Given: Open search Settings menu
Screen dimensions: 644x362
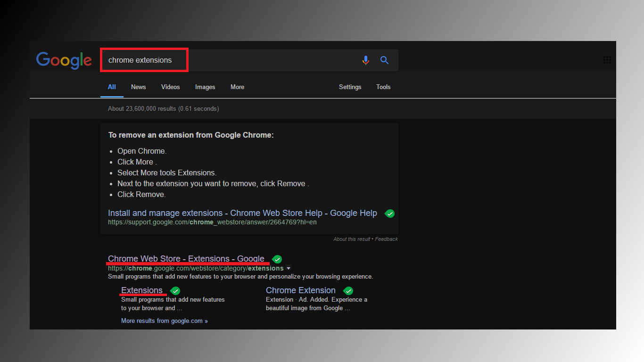Looking at the screenshot, I should (350, 87).
